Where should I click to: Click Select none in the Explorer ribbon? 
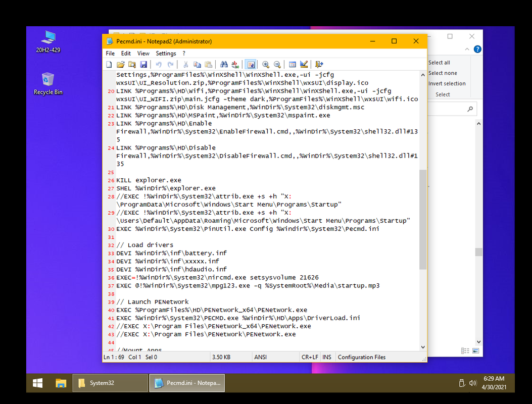(x=443, y=73)
